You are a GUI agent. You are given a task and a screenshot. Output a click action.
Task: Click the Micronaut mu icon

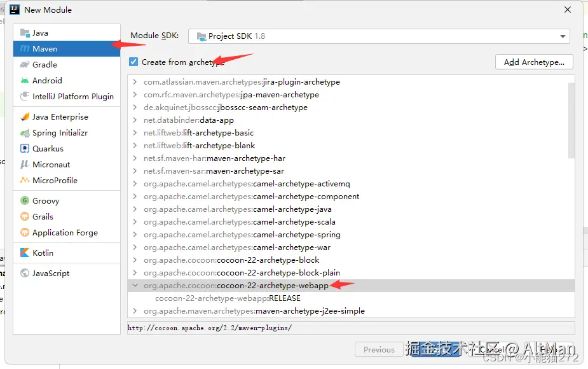click(x=25, y=164)
